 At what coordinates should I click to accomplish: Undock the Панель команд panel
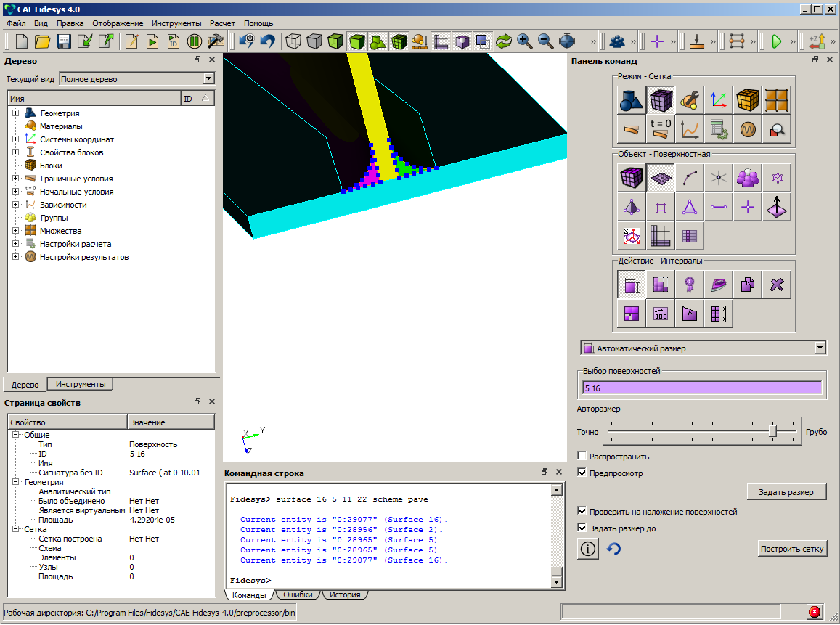tap(815, 60)
